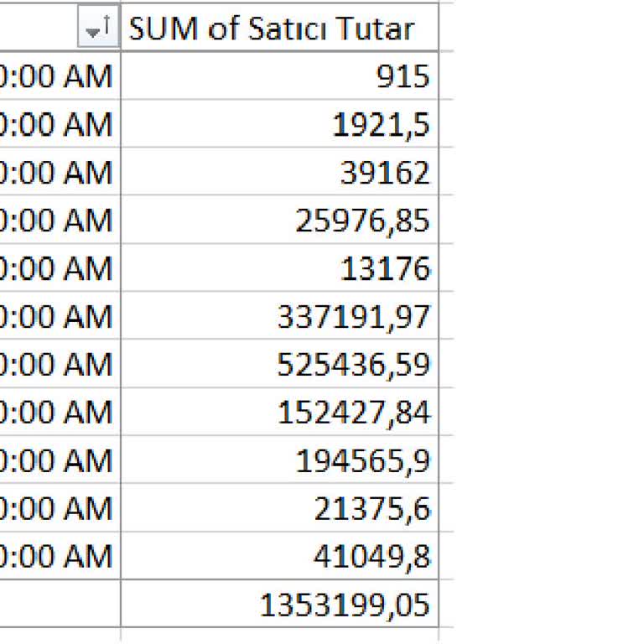Select the 337191,97 value cell
This screenshot has width=644, height=644.
(x=279, y=316)
